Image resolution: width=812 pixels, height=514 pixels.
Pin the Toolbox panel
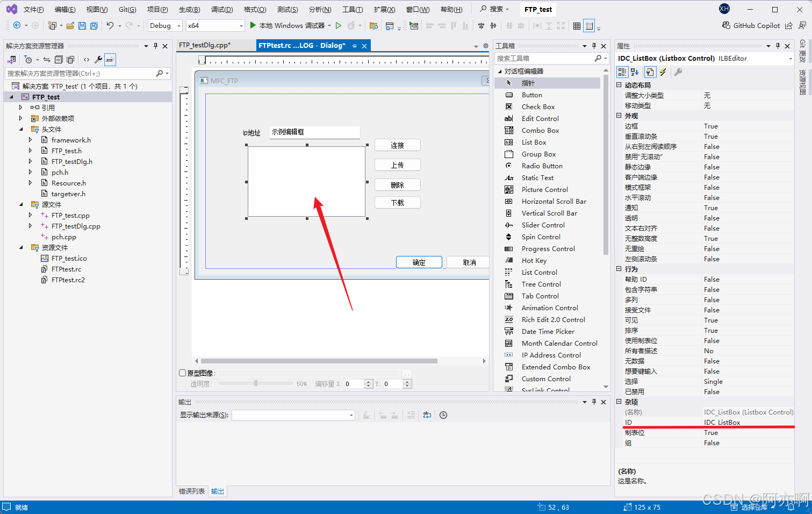tap(594, 46)
